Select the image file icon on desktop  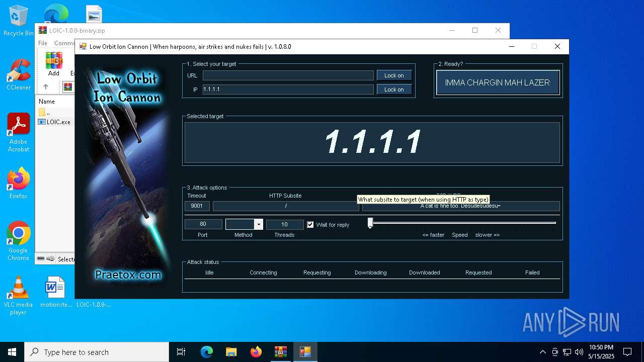[94, 14]
